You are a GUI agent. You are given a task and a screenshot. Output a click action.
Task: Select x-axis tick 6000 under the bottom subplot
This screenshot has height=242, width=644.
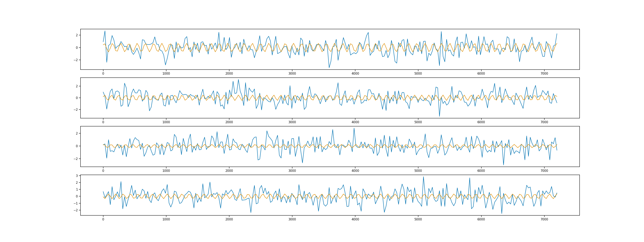481,219
